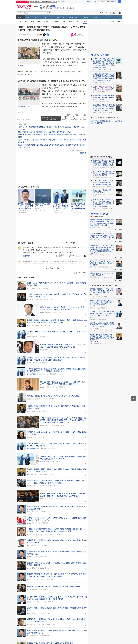Open the エキスパート navigation tab

(48, 17)
